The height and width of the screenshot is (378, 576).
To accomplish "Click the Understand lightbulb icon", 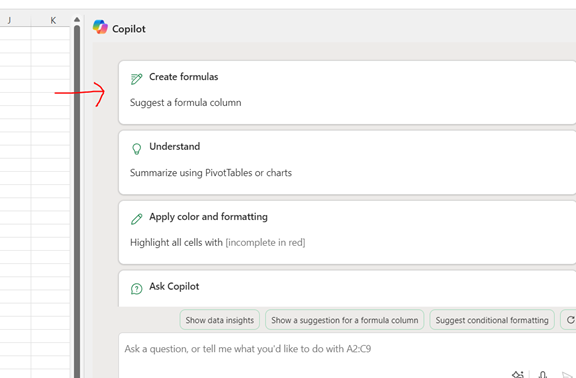I will (x=136, y=148).
